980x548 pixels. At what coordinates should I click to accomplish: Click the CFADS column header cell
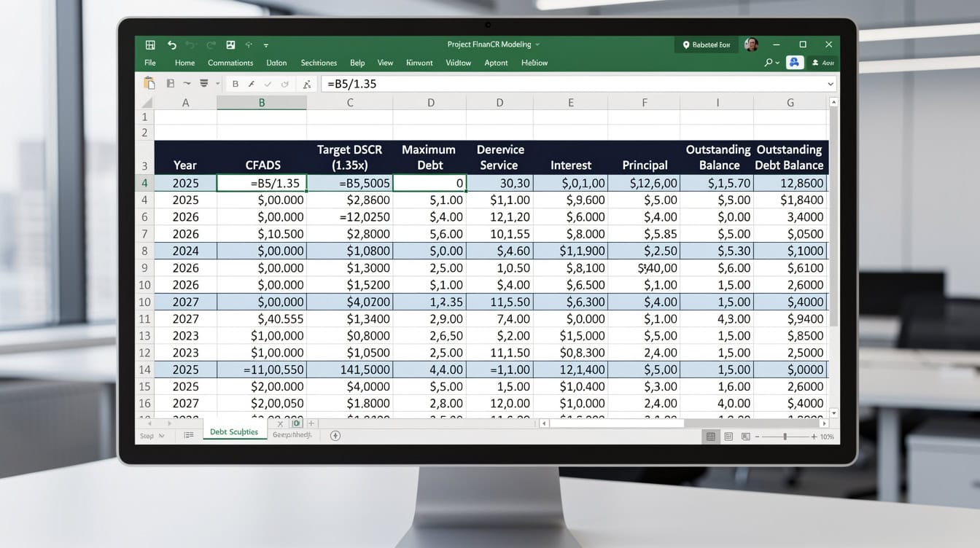262,157
